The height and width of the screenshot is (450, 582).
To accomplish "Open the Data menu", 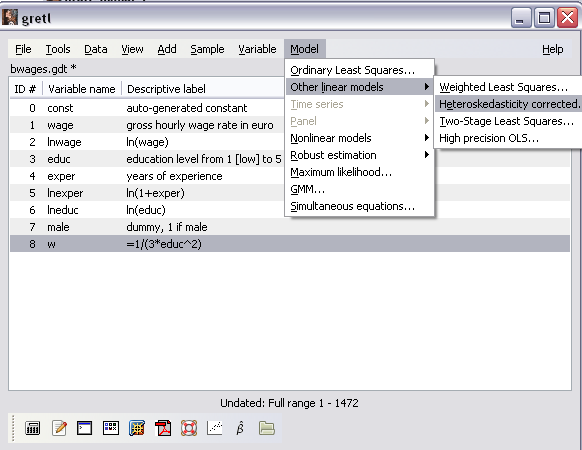I will tap(96, 49).
